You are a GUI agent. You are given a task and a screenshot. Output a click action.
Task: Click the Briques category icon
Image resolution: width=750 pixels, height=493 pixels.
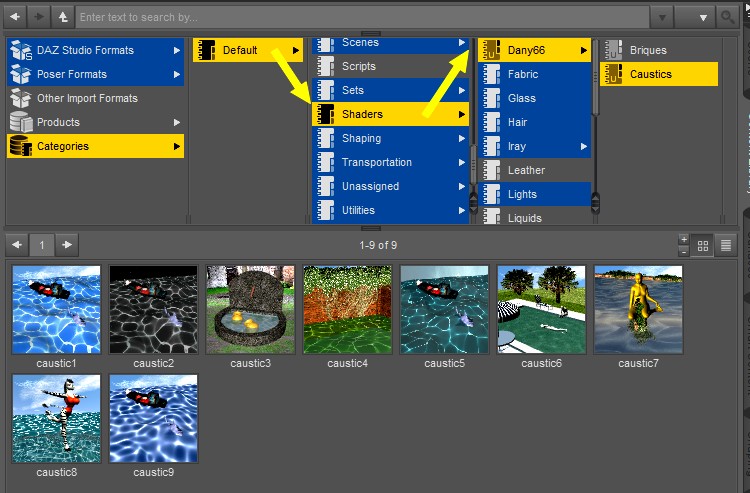point(613,50)
